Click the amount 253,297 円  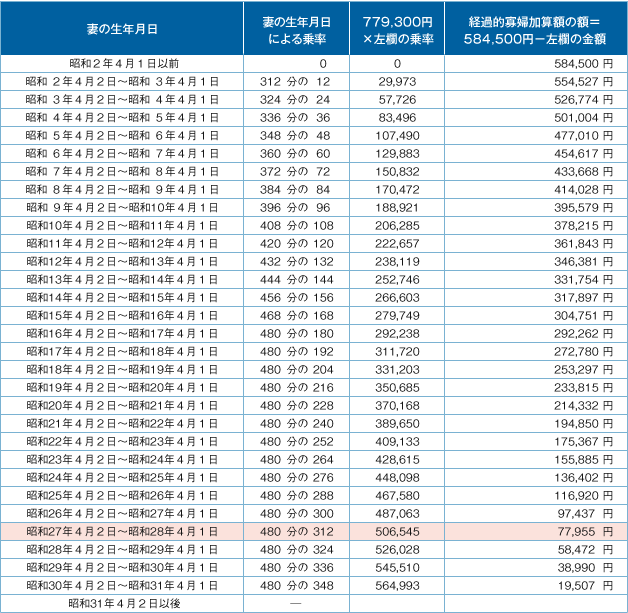click(583, 370)
